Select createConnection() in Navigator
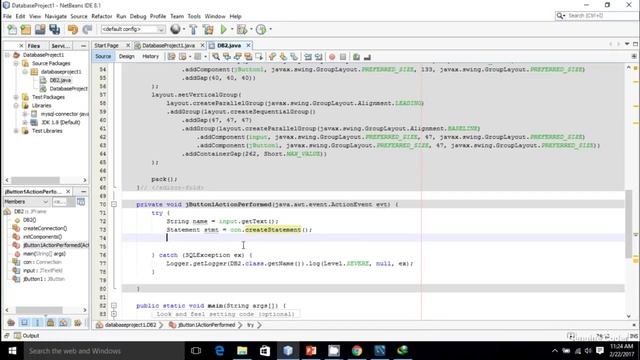This screenshot has height=360, width=640. (x=45, y=228)
